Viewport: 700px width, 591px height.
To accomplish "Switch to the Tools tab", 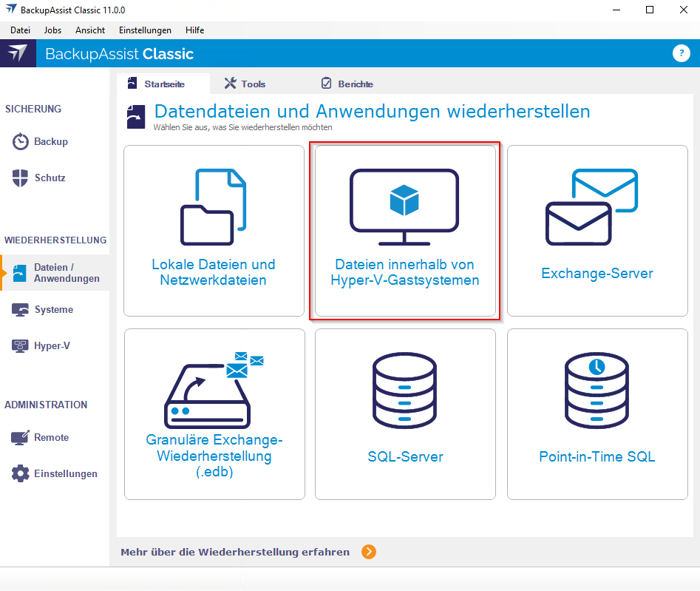I will click(x=245, y=84).
